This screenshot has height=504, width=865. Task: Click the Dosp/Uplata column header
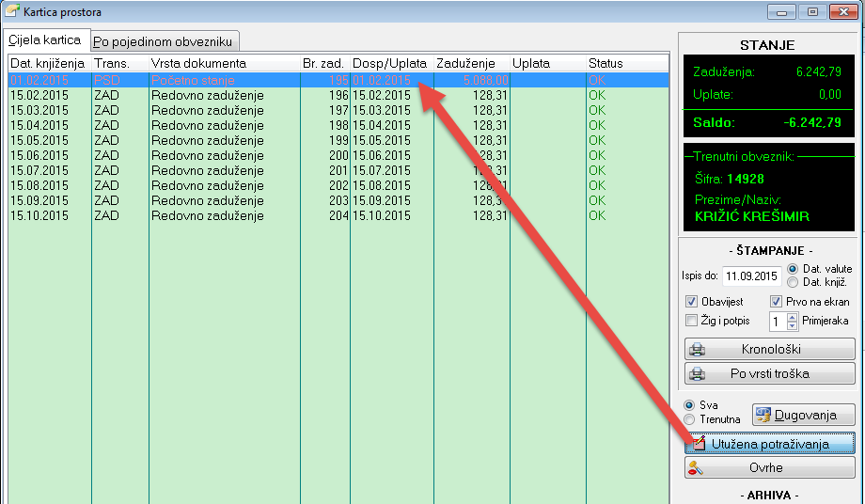[x=392, y=63]
